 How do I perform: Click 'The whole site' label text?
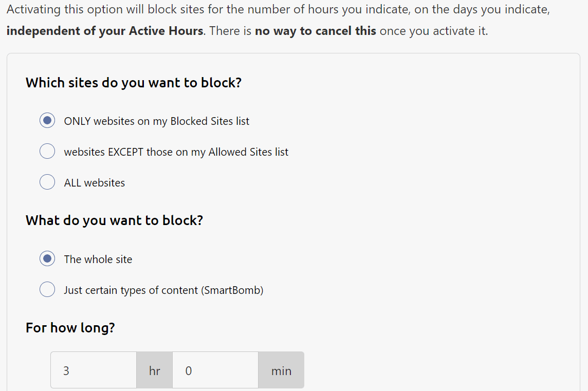click(x=98, y=259)
